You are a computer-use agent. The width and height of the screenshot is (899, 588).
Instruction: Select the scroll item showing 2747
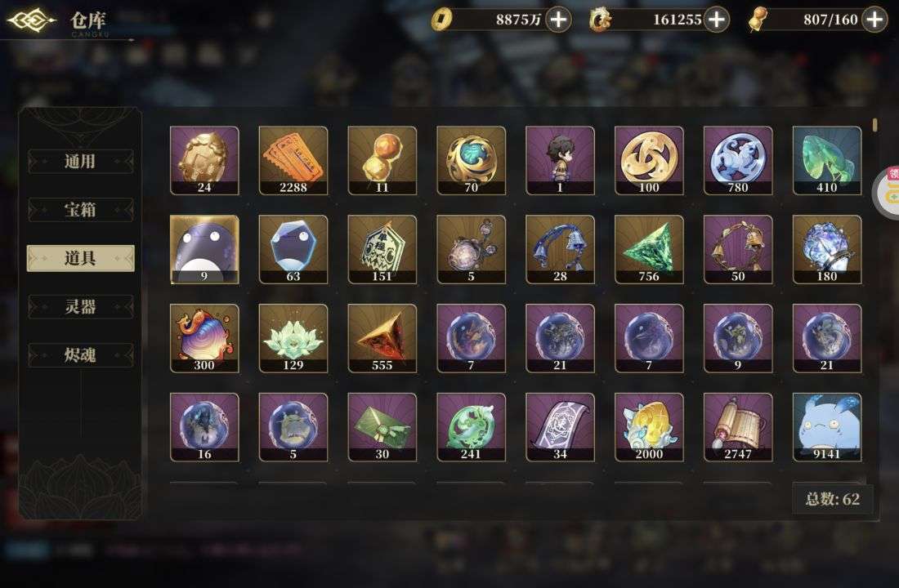click(738, 427)
